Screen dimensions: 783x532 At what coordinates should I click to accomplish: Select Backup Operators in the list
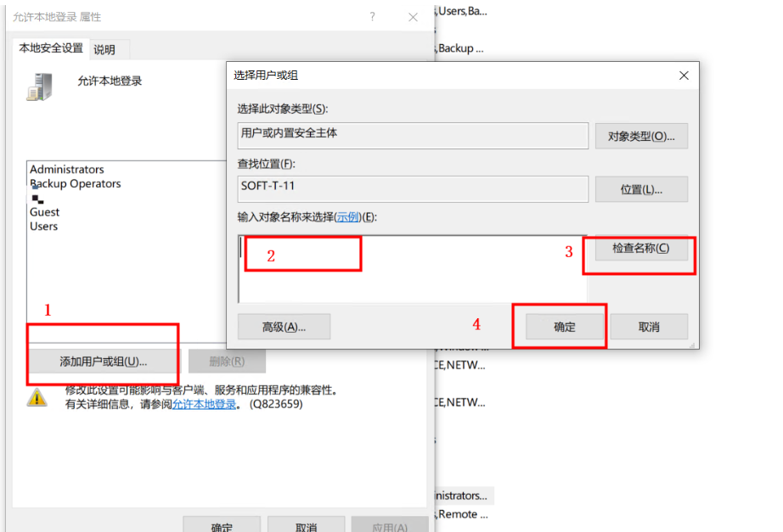[76, 184]
